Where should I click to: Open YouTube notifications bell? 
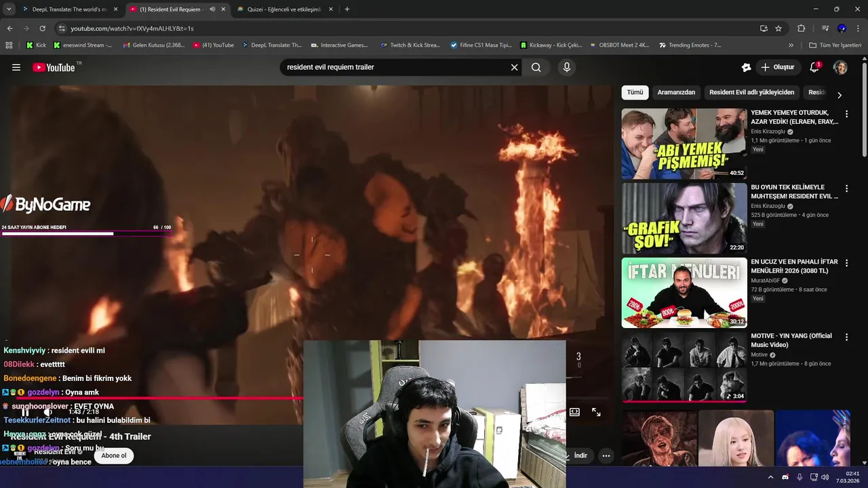[x=814, y=67]
